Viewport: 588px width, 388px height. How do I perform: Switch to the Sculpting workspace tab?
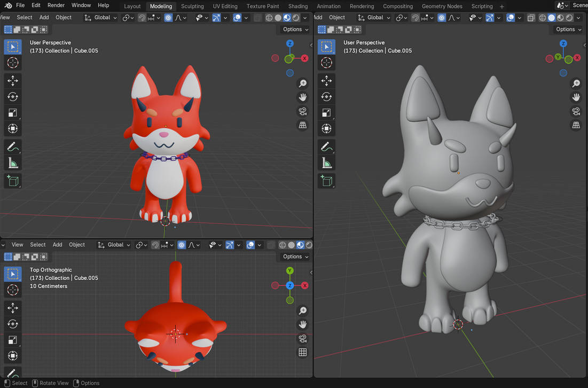pos(192,6)
